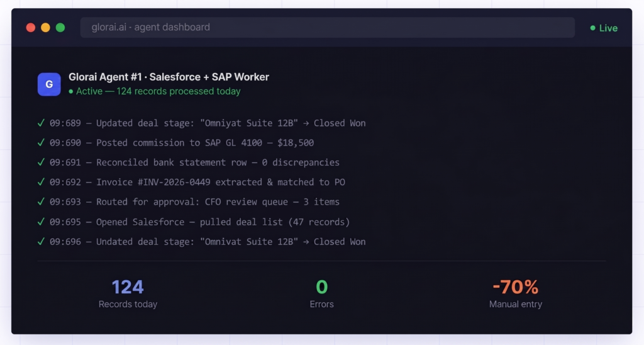Click the red close window dot
This screenshot has height=345, width=644.
click(x=30, y=27)
